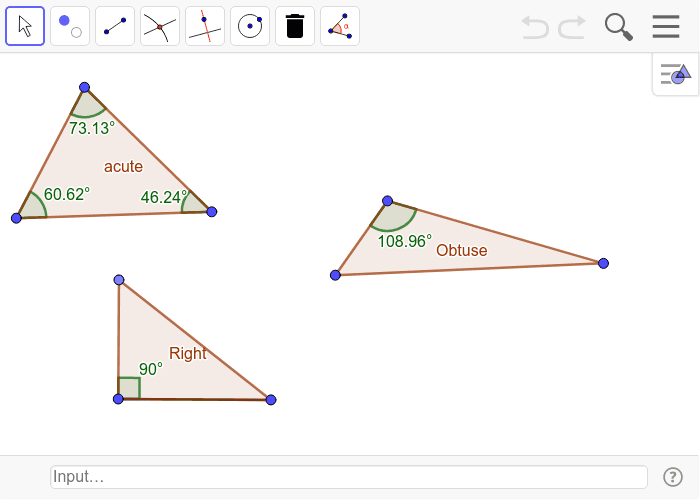
Task: Select the bottom-left vertex of obtuse triangle
Action: click(x=335, y=275)
